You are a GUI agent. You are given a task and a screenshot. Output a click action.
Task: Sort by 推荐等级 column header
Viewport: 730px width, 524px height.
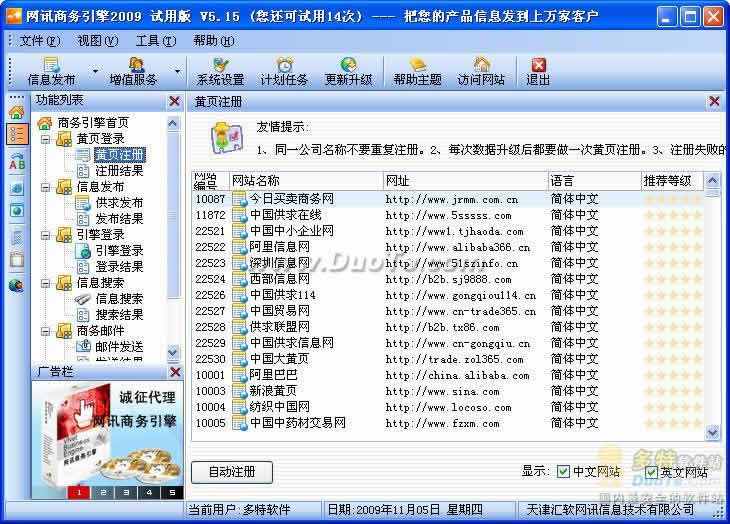pyautogui.click(x=672, y=181)
